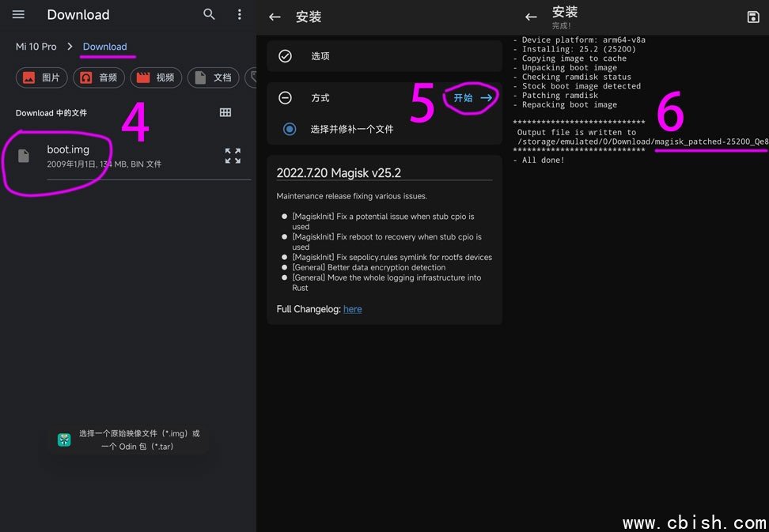
Task: Click the 视频 clapperboard chip icon
Action: tap(143, 77)
